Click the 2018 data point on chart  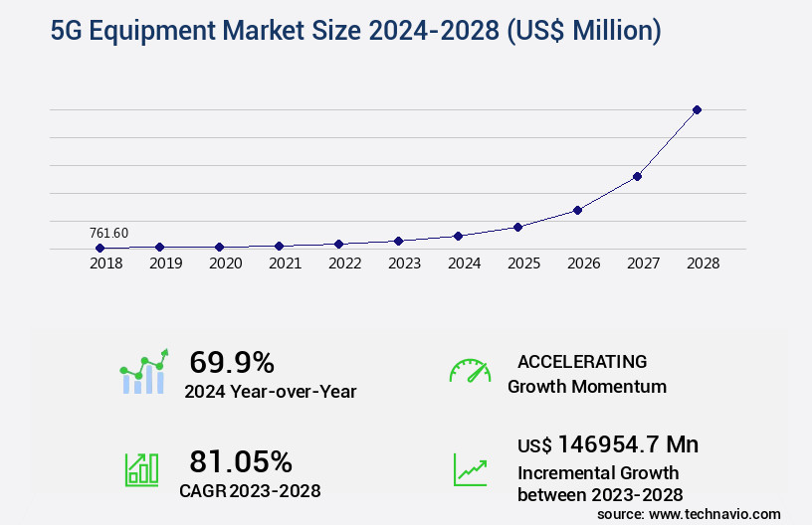[100, 248]
